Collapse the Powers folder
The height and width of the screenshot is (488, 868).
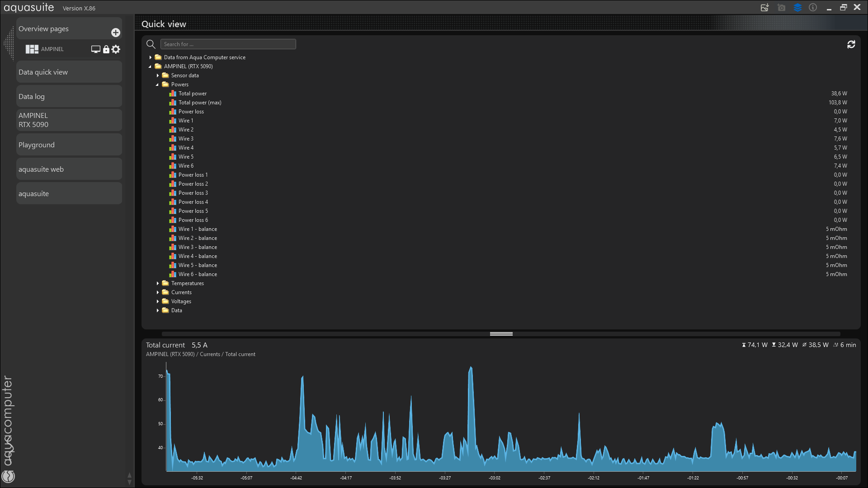point(157,84)
